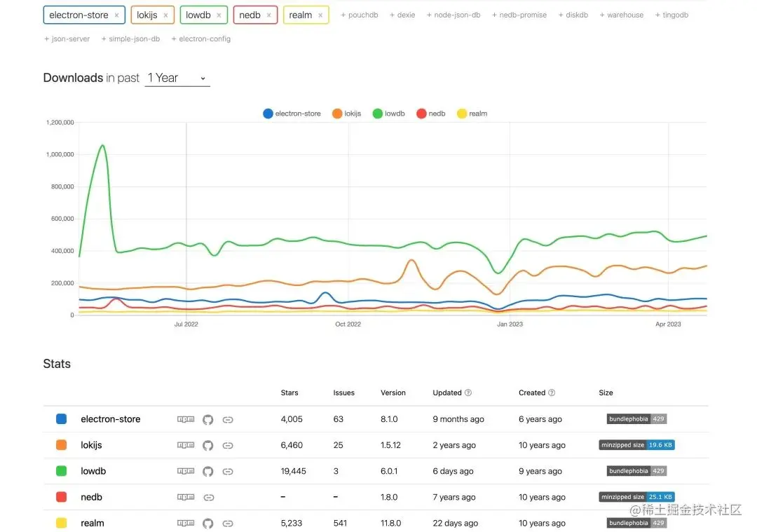The image size is (757, 532).
Task: Click the Stars column header
Action: [x=289, y=393]
